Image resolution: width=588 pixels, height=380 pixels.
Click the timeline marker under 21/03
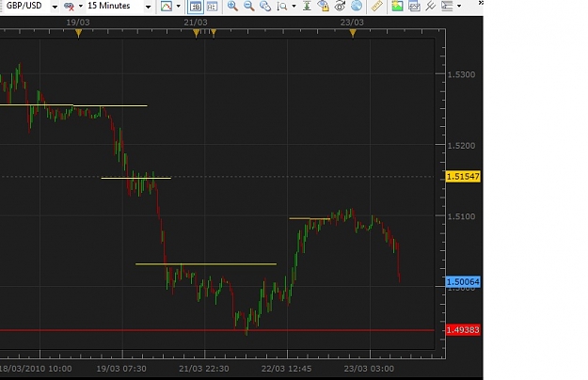click(196, 34)
